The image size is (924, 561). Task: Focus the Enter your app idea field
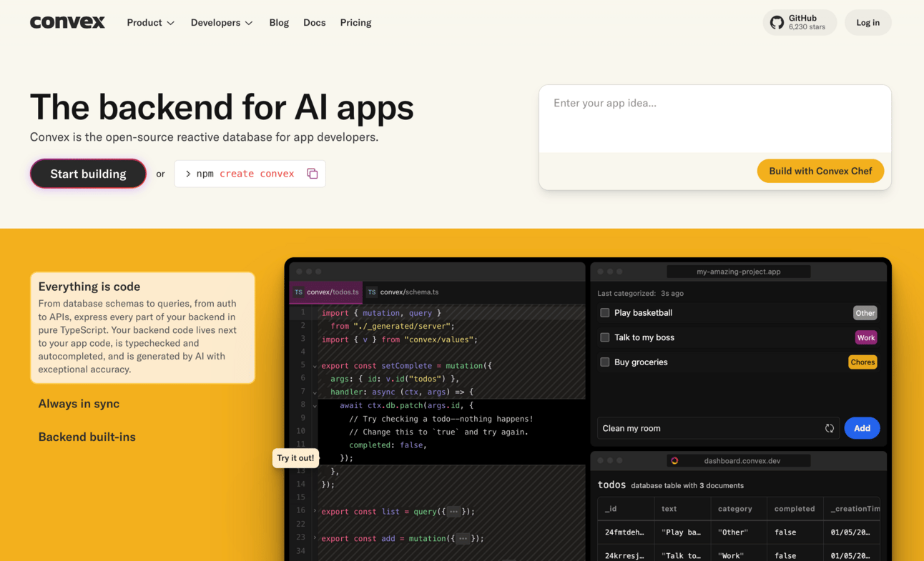[715, 119]
